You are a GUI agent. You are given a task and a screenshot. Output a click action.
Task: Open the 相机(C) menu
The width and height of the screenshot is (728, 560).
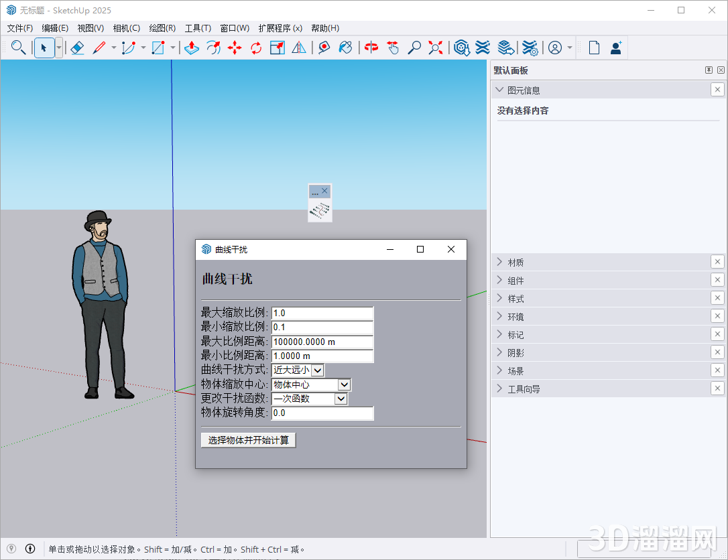pos(126,28)
